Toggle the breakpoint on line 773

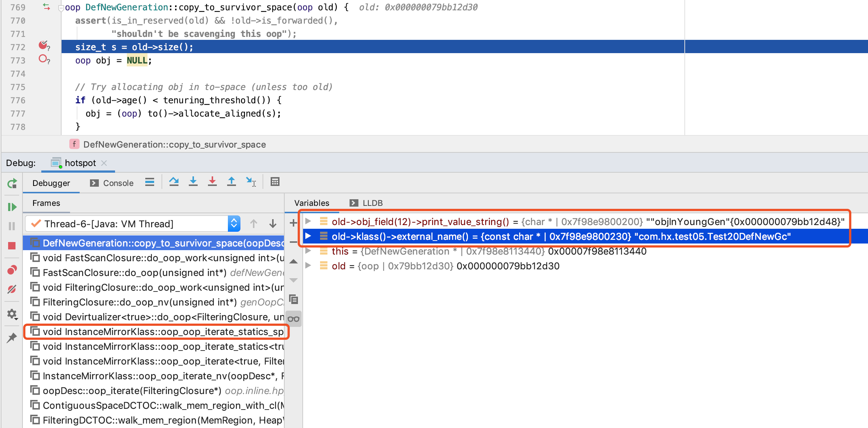44,59
